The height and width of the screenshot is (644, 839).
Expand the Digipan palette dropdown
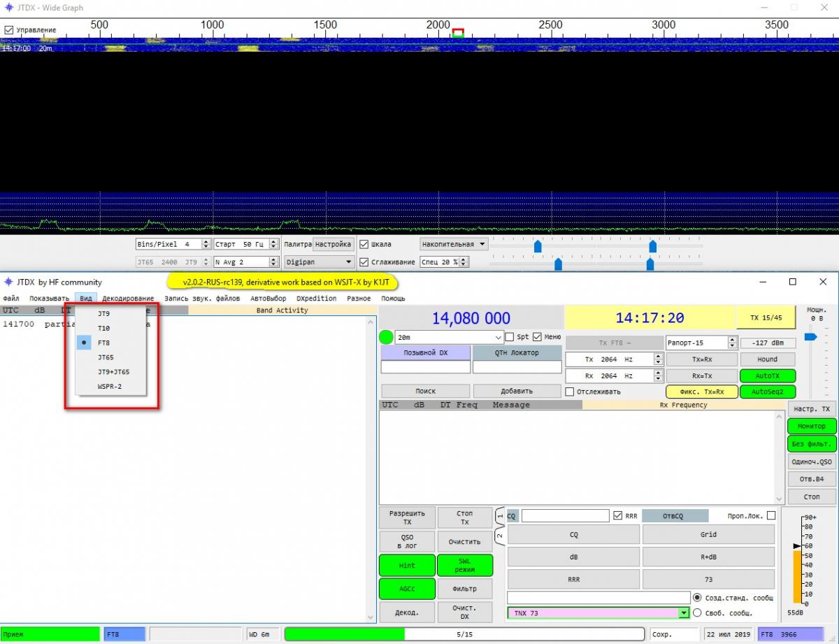click(x=349, y=262)
